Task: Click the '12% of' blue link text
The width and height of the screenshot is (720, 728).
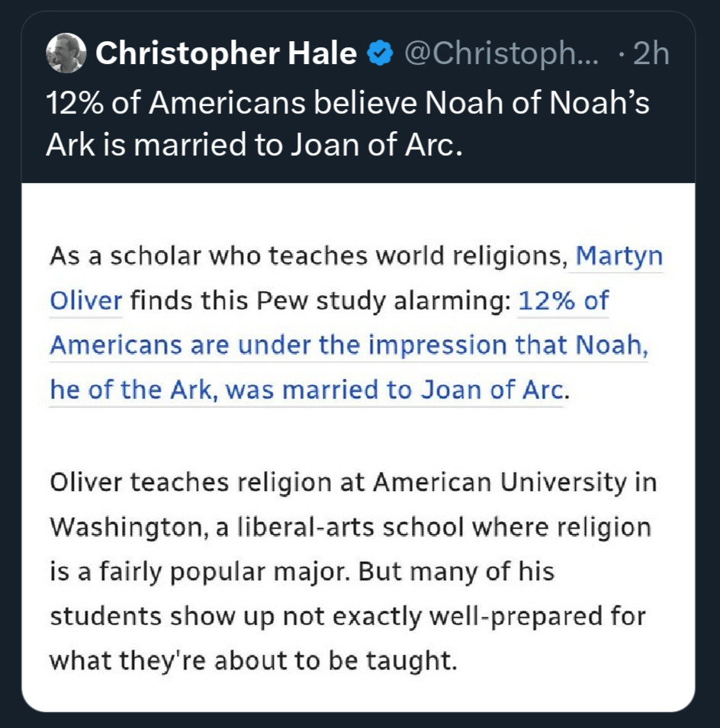Action: pos(563,300)
